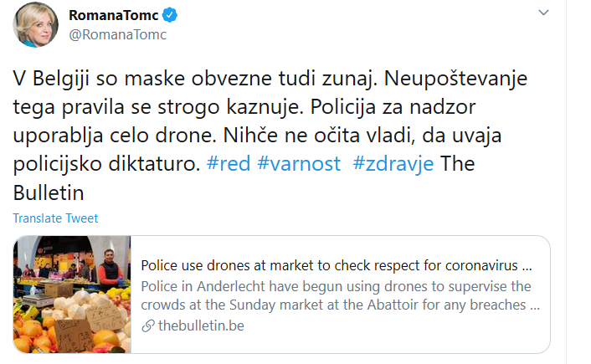
Task: Open the thebulletin.be domain link
Action: tap(201, 326)
